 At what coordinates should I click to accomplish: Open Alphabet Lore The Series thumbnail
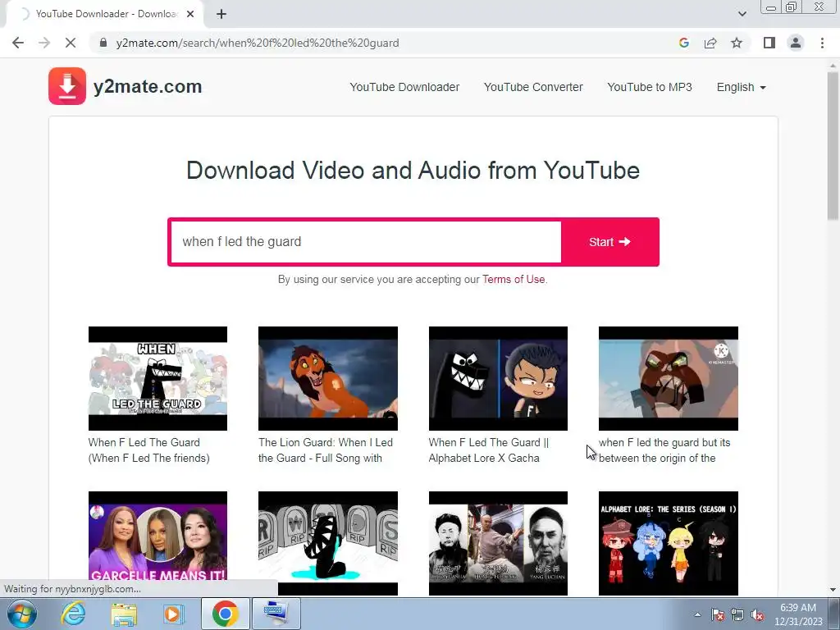click(x=668, y=543)
